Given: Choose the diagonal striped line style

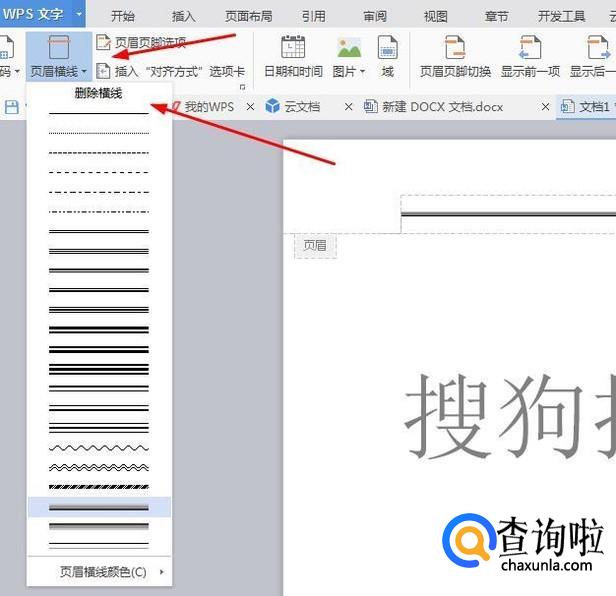Looking at the screenshot, I should [99, 487].
